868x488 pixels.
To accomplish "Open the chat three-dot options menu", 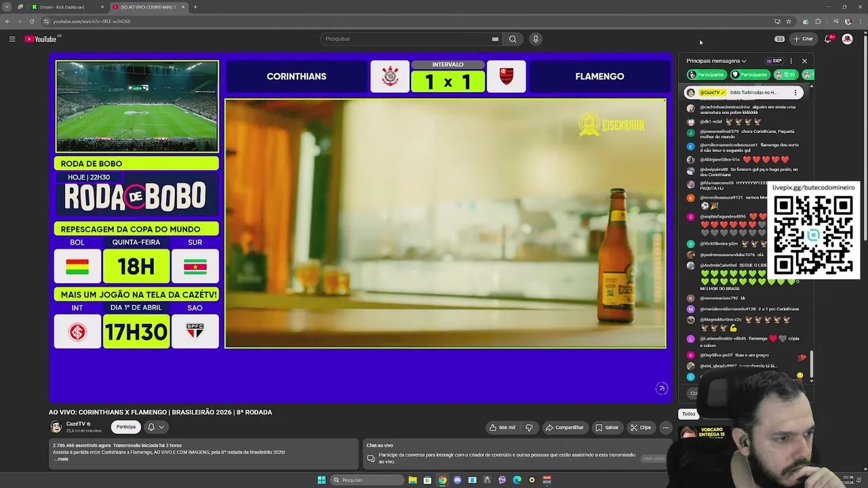I will point(791,61).
